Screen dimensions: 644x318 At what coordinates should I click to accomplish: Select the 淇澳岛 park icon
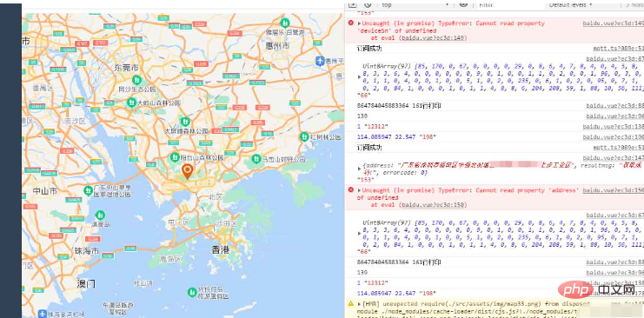(x=100, y=215)
